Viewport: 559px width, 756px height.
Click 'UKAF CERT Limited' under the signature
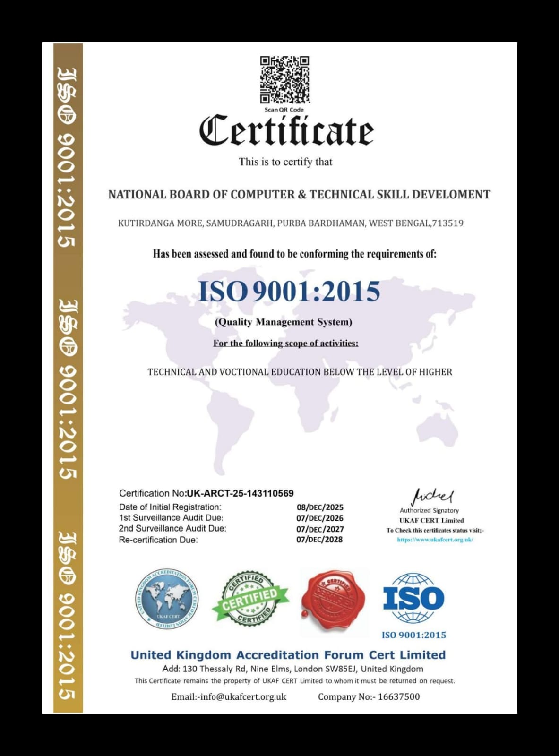[x=431, y=521]
